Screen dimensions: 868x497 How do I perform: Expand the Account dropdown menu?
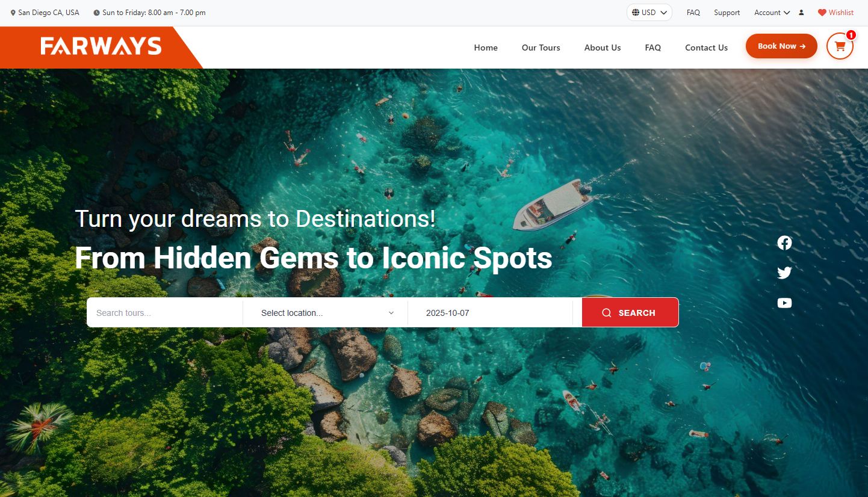tap(772, 13)
